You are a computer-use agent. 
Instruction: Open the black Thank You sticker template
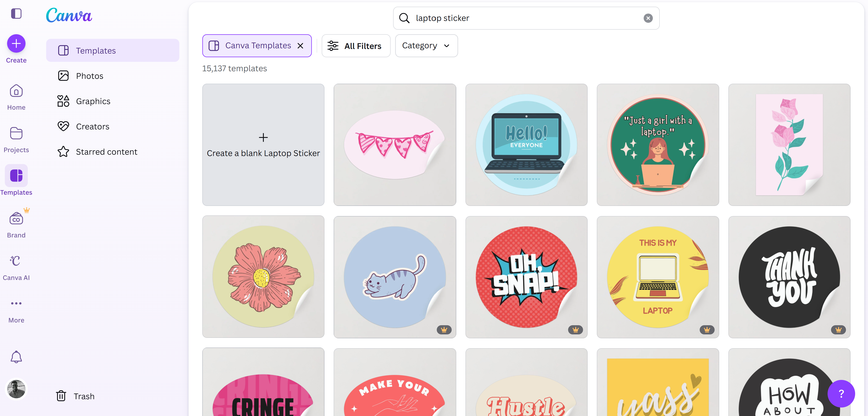pyautogui.click(x=789, y=277)
